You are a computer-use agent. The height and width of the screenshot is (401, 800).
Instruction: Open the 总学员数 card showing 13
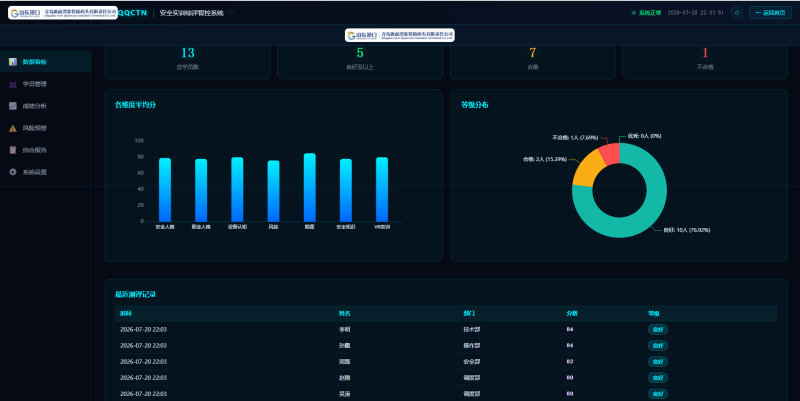pyautogui.click(x=187, y=62)
